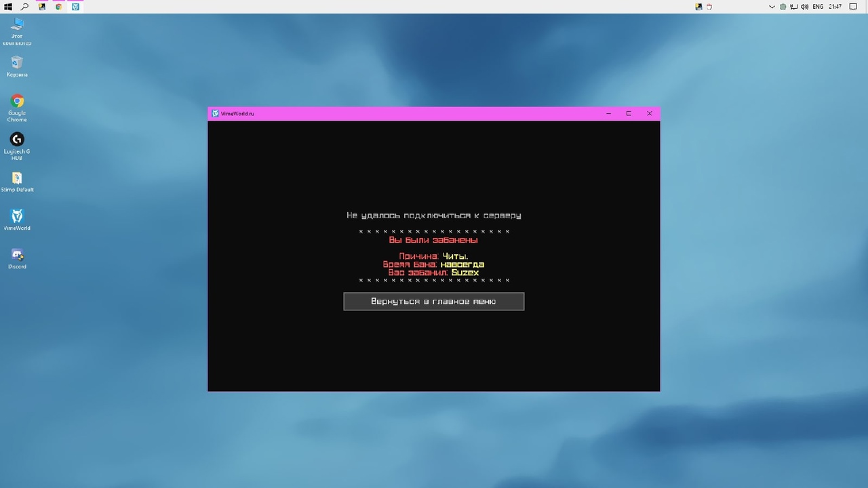This screenshot has height=488, width=868.
Task: Maximize the VimeWorld.ru window
Action: [629, 113]
